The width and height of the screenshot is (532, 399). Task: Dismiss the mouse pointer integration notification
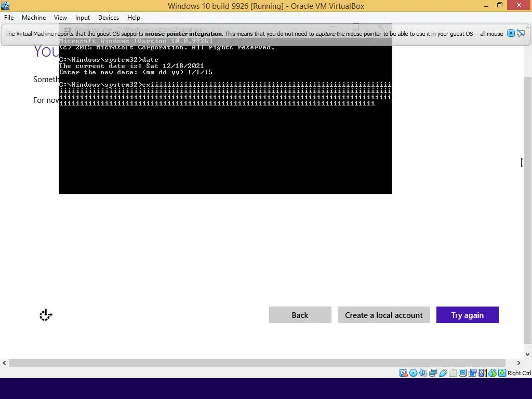[511, 33]
